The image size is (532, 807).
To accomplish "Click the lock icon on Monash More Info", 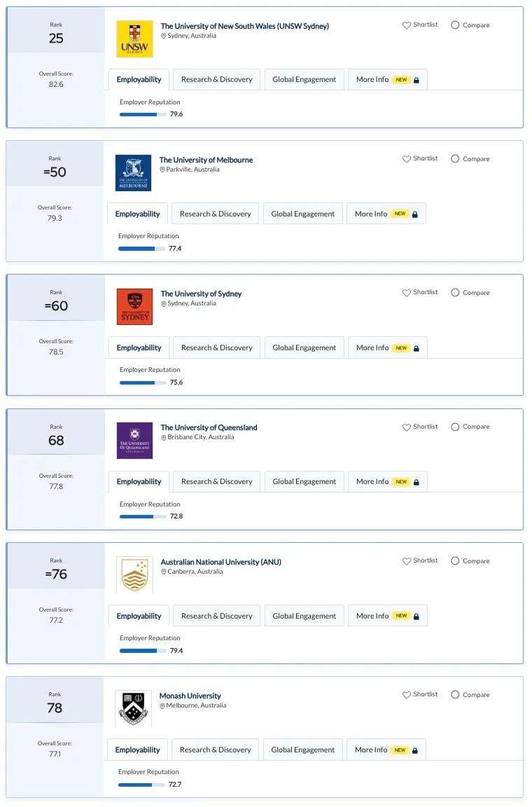I will click(x=414, y=750).
